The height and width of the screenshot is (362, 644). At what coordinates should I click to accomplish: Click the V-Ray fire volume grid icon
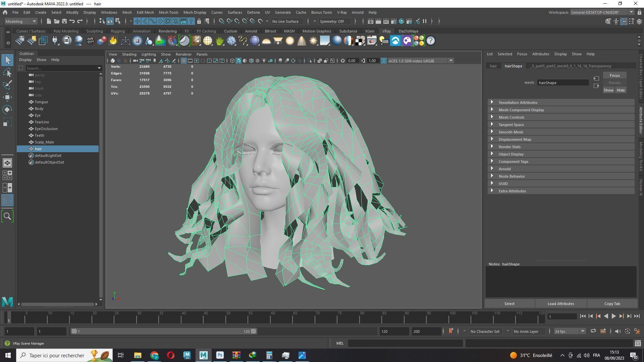[x=113, y=41]
